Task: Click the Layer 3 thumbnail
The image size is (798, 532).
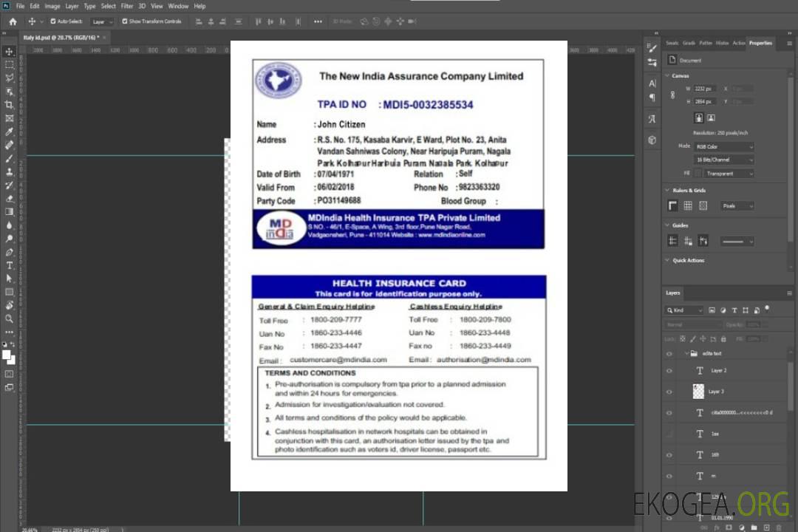Action: [698, 391]
